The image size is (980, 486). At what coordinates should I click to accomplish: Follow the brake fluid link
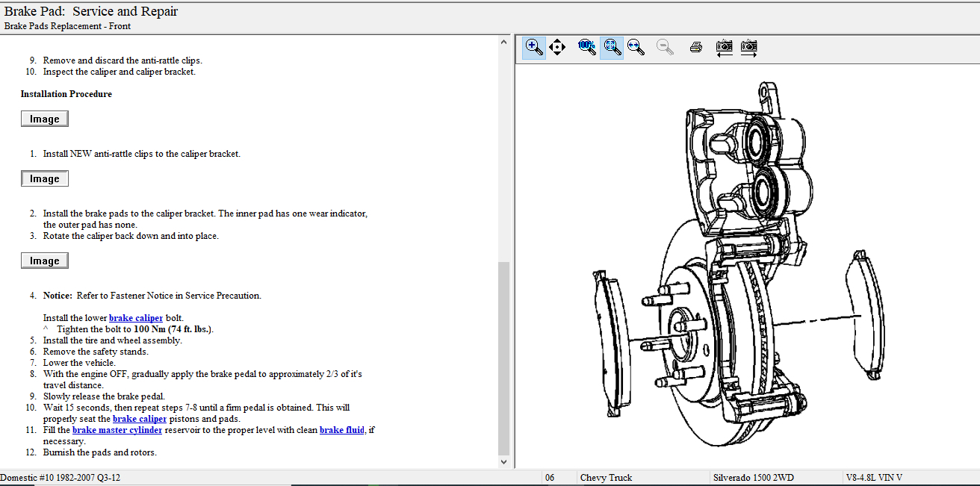(x=344, y=430)
